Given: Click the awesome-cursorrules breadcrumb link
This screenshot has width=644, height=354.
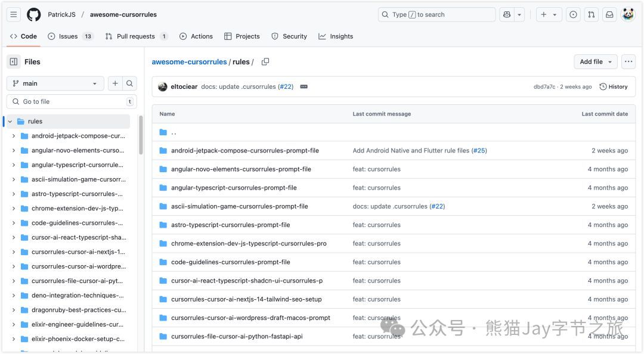Looking at the screenshot, I should click(x=189, y=61).
